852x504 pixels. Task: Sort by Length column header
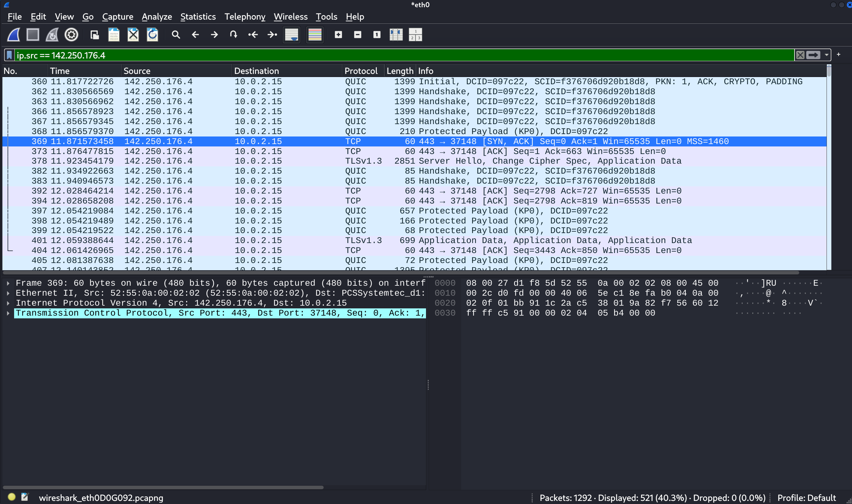(x=400, y=71)
